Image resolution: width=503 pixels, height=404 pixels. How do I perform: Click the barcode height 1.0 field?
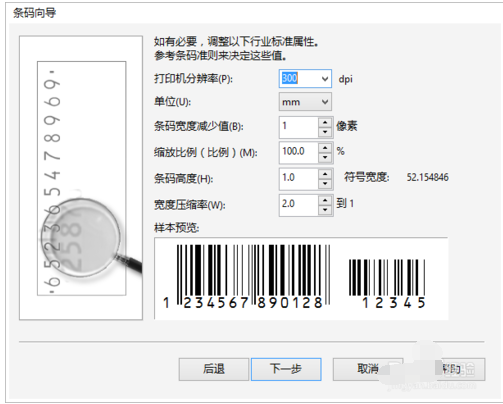point(299,179)
